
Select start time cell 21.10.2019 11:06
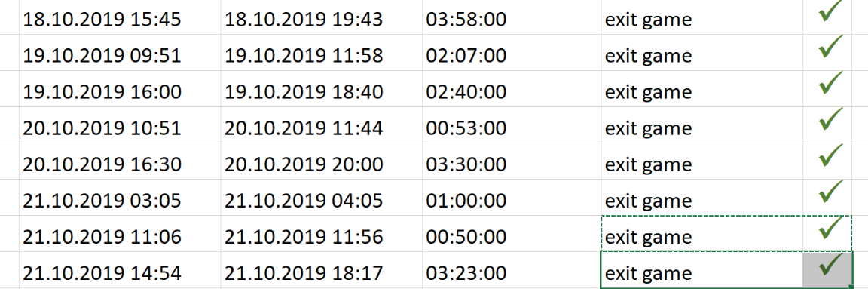(x=120, y=233)
